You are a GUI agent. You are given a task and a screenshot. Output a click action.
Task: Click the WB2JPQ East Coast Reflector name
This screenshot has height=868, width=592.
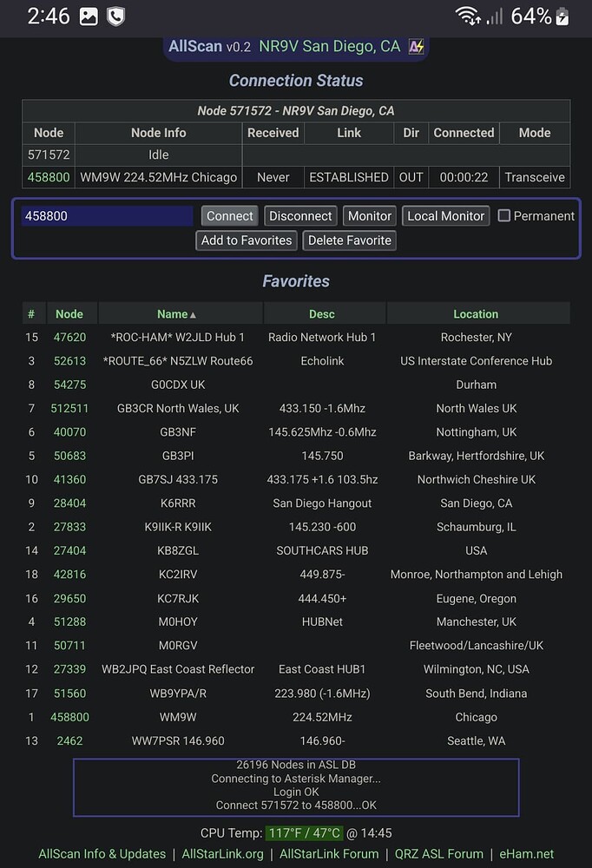point(178,669)
